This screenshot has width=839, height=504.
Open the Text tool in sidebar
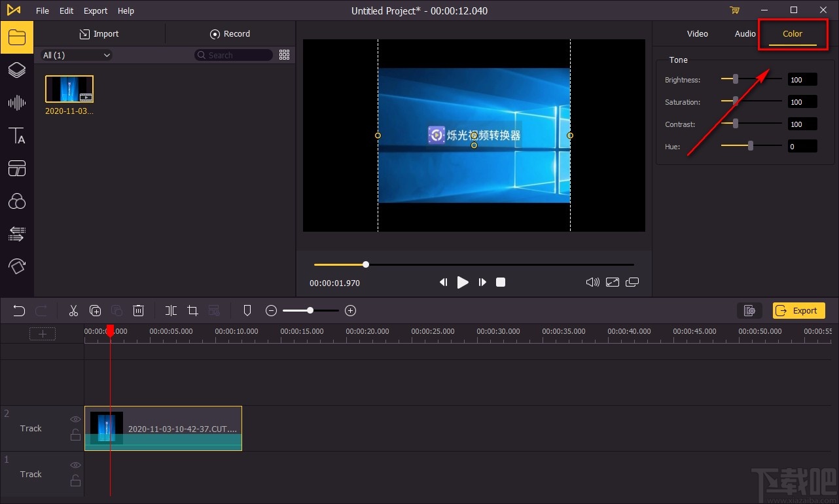[x=16, y=135]
